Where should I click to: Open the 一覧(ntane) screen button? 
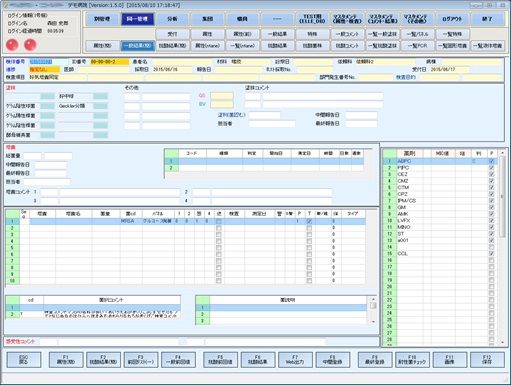pyautogui.click(x=242, y=46)
